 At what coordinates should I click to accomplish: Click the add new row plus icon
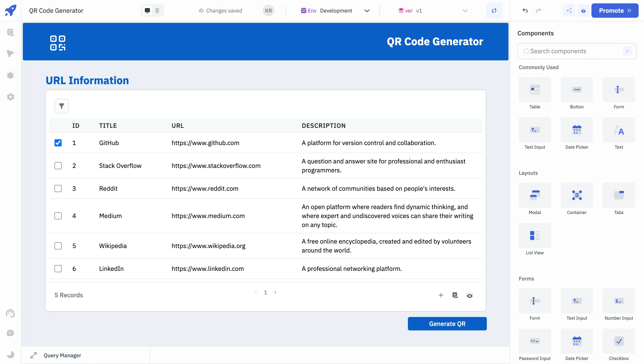point(441,295)
